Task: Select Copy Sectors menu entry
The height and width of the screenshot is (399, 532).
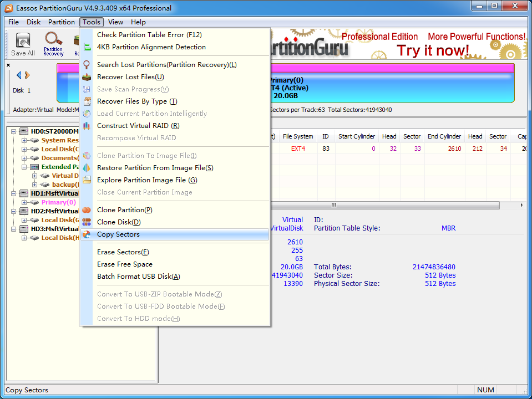Action: 175,234
